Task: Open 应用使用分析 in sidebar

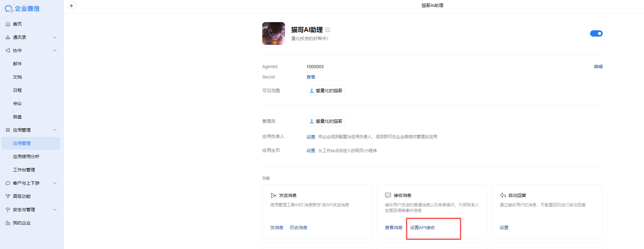Action: [x=26, y=157]
